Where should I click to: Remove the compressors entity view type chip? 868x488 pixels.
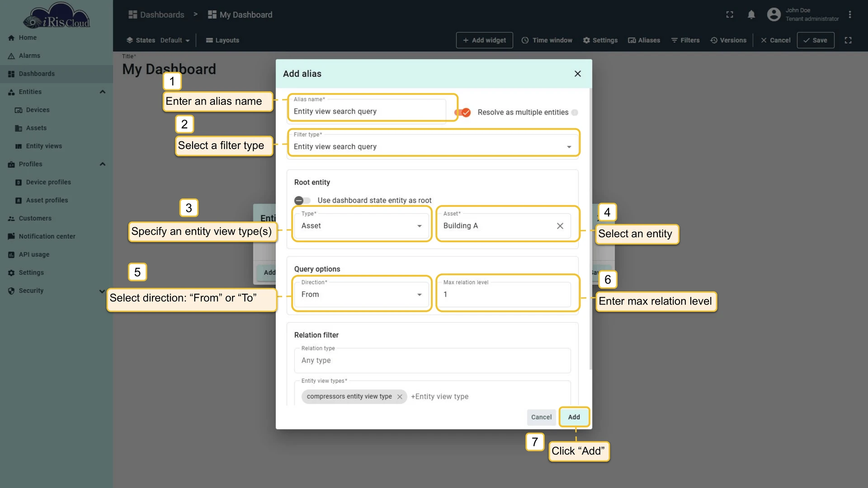point(400,397)
